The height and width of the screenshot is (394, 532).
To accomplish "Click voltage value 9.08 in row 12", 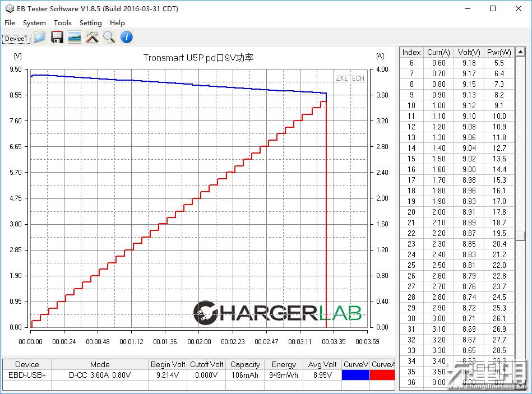I will pos(469,127).
